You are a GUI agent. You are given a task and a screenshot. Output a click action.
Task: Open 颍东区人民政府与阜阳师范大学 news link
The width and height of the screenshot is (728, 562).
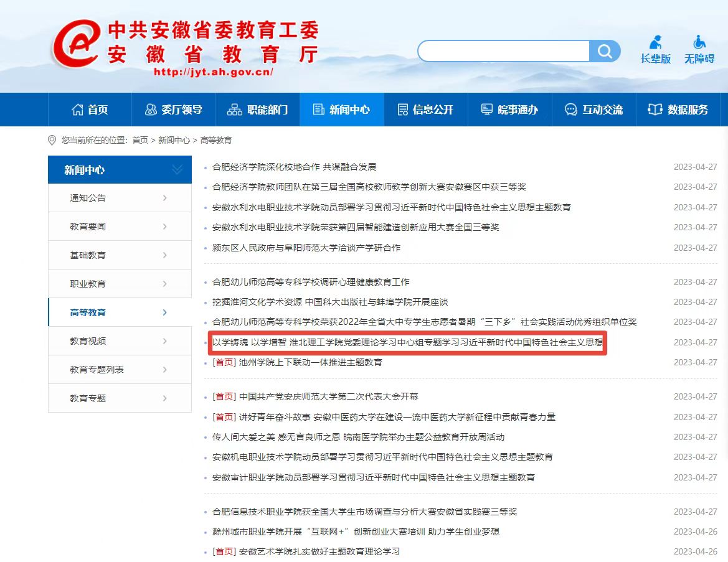coord(306,248)
